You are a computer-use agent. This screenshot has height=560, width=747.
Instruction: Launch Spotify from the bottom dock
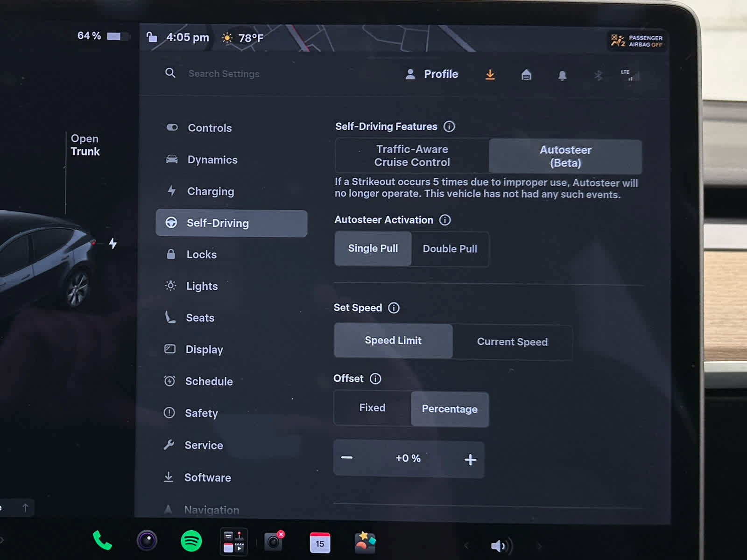(191, 541)
